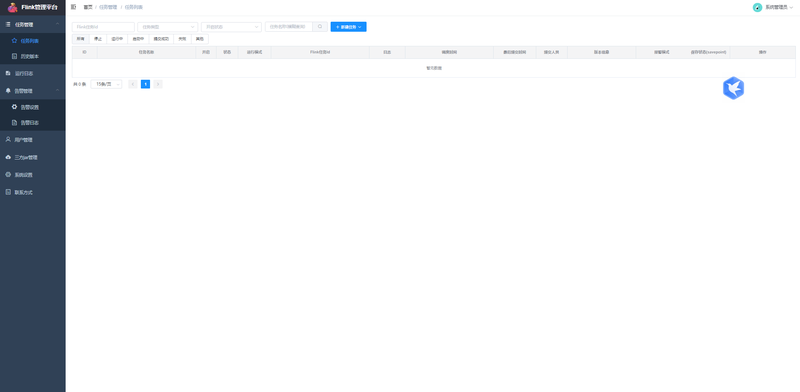Viewport: 800px width, 392px height.
Task: Open the 开启状态 dropdown
Action: pos(231,27)
